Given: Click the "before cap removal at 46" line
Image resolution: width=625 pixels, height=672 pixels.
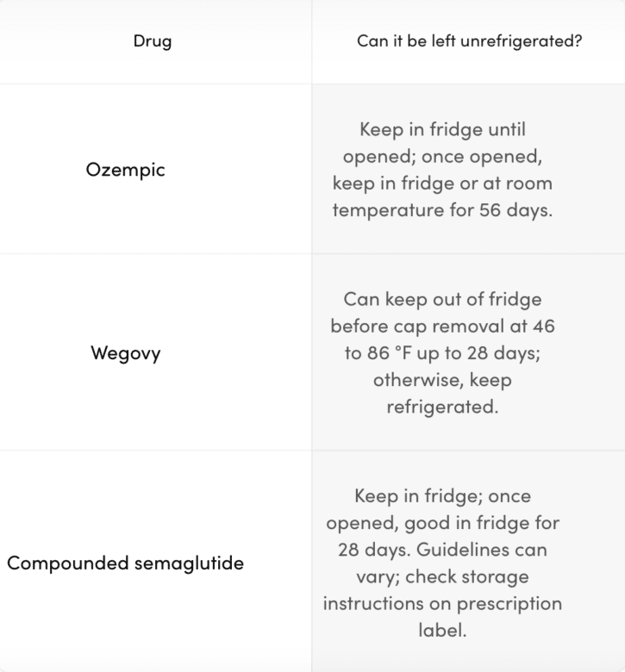Looking at the screenshot, I should click(442, 327).
